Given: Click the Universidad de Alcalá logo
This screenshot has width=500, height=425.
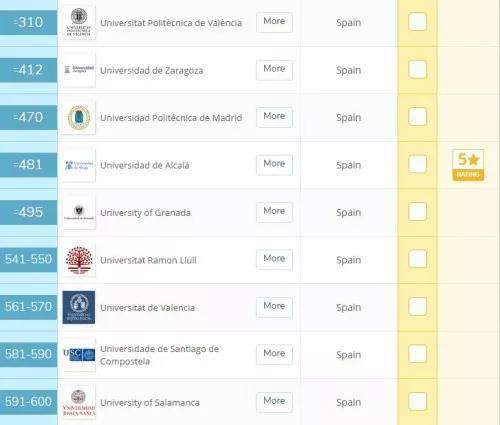Looking at the screenshot, I should pyautogui.click(x=79, y=165).
